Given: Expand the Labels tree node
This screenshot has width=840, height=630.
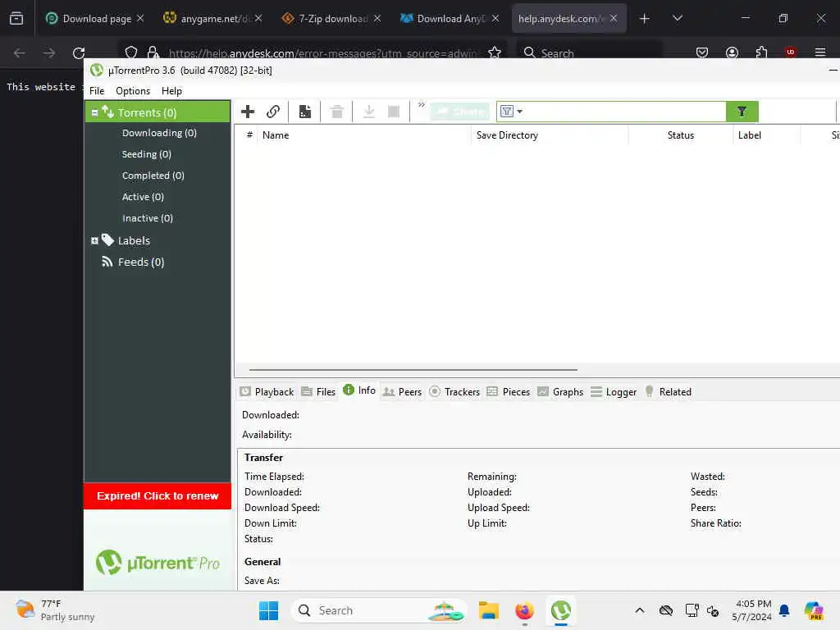Looking at the screenshot, I should click(x=95, y=240).
